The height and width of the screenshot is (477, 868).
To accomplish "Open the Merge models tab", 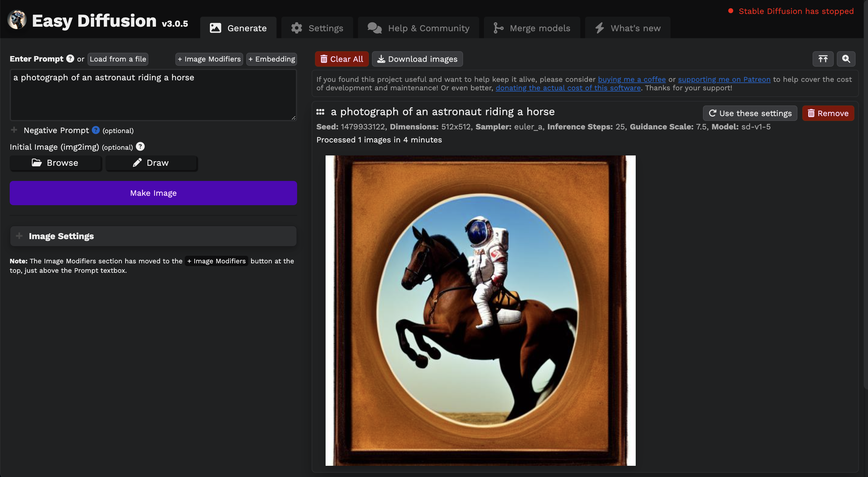I will point(532,28).
